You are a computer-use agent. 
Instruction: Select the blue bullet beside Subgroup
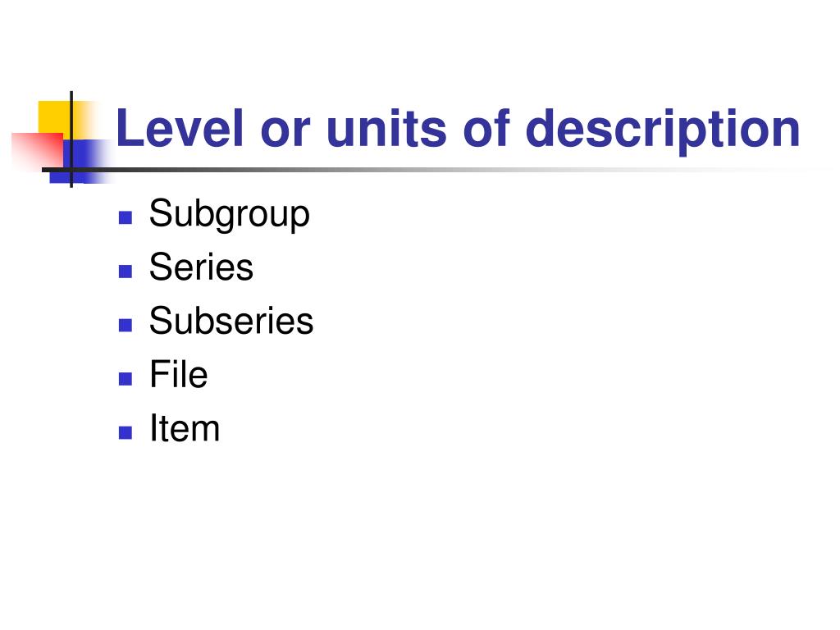[x=126, y=217]
